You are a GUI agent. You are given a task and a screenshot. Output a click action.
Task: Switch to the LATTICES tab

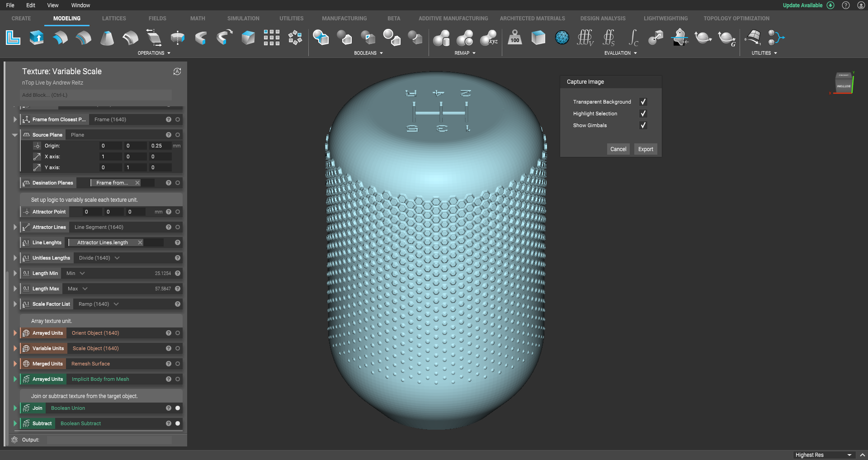(114, 19)
